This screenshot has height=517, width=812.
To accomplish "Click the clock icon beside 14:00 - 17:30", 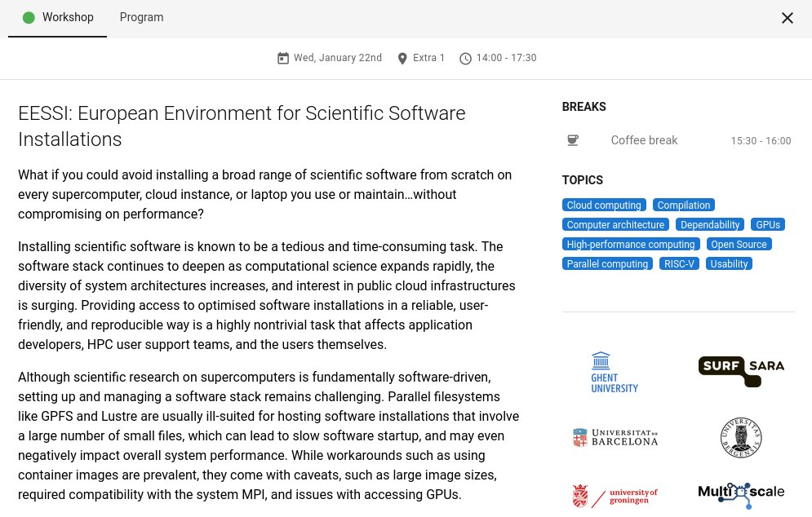I will pos(465,58).
